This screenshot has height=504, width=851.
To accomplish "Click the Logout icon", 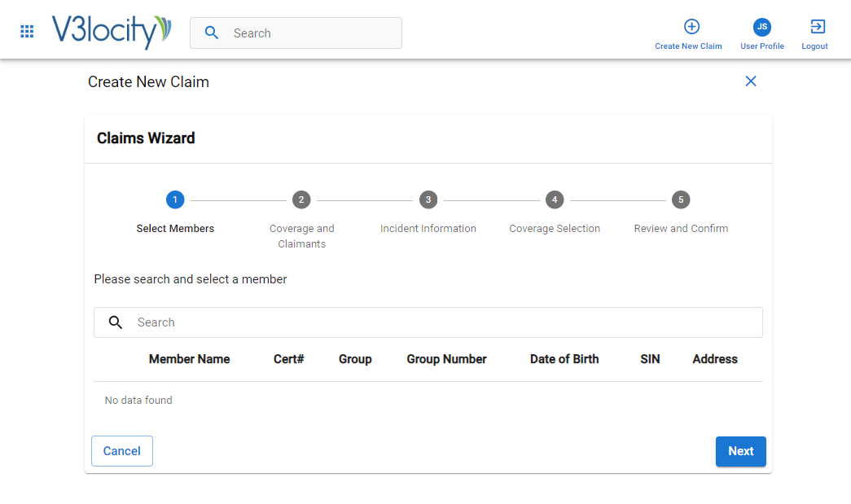I will (817, 27).
